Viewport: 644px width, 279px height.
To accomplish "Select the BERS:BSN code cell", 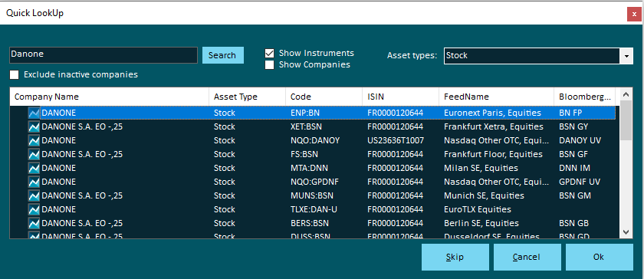I will coord(324,223).
